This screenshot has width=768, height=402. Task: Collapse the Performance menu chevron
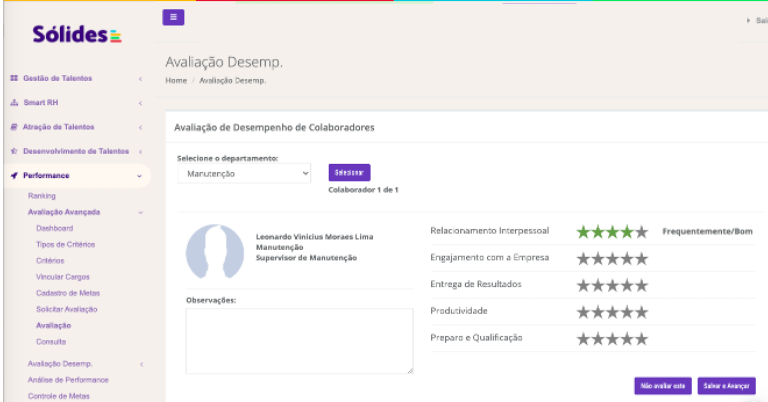pos(140,176)
